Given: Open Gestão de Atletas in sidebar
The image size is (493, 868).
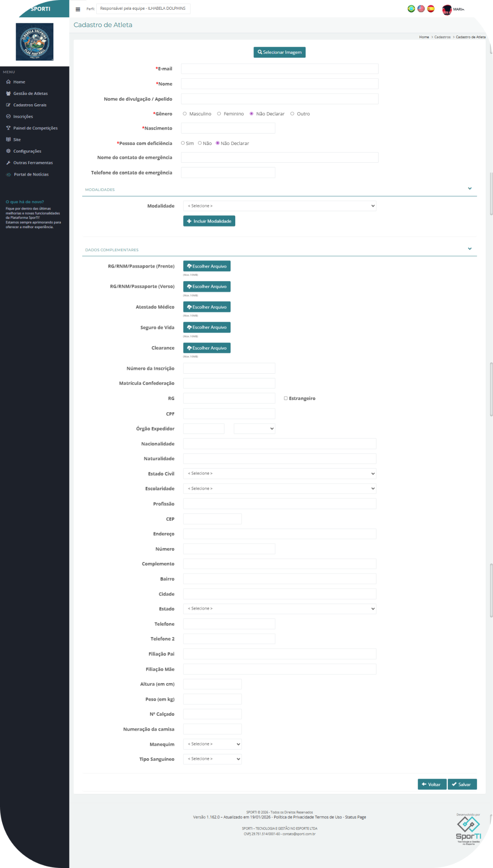Looking at the screenshot, I should coord(30,94).
